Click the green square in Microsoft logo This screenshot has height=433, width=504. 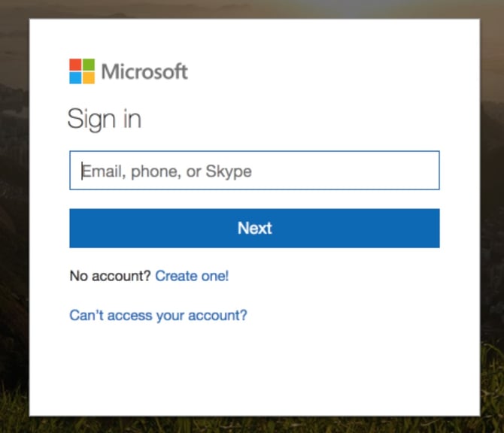(x=89, y=65)
